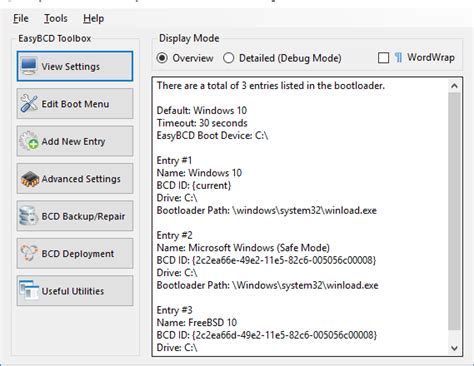This screenshot has height=366, width=474.
Task: Open Advanced Settings
Action: pyautogui.click(x=75, y=179)
